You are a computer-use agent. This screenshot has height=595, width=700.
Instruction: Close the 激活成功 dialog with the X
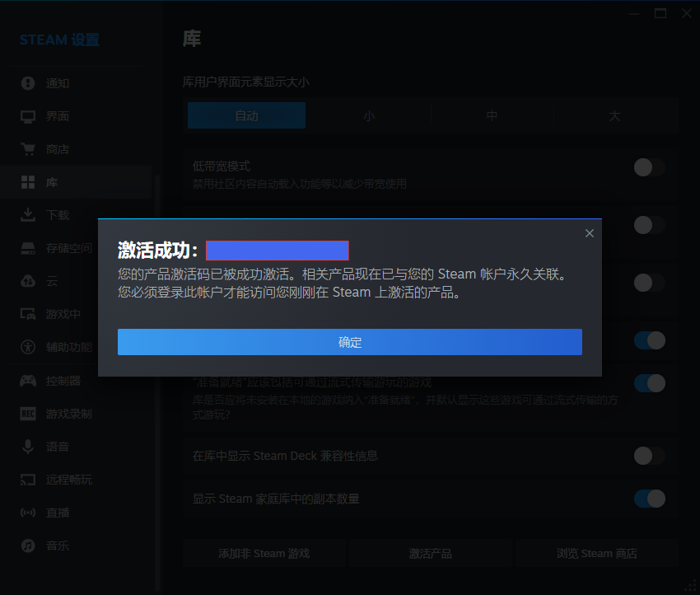coord(590,233)
